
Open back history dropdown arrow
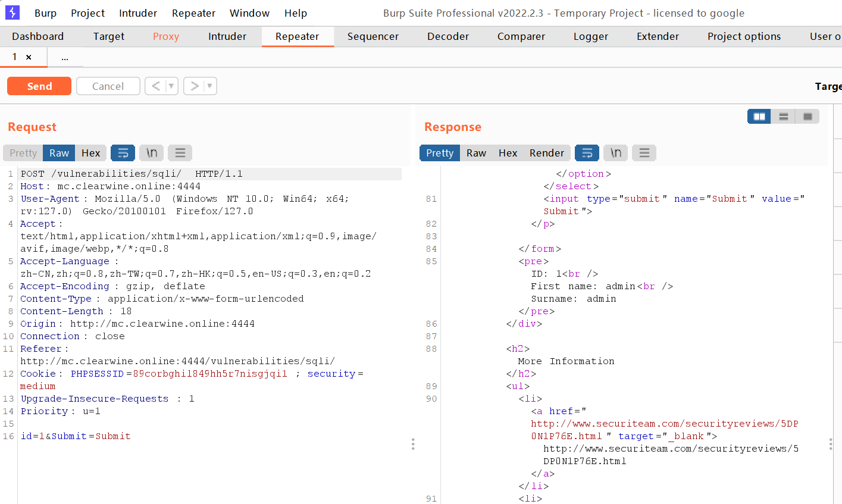[171, 86]
